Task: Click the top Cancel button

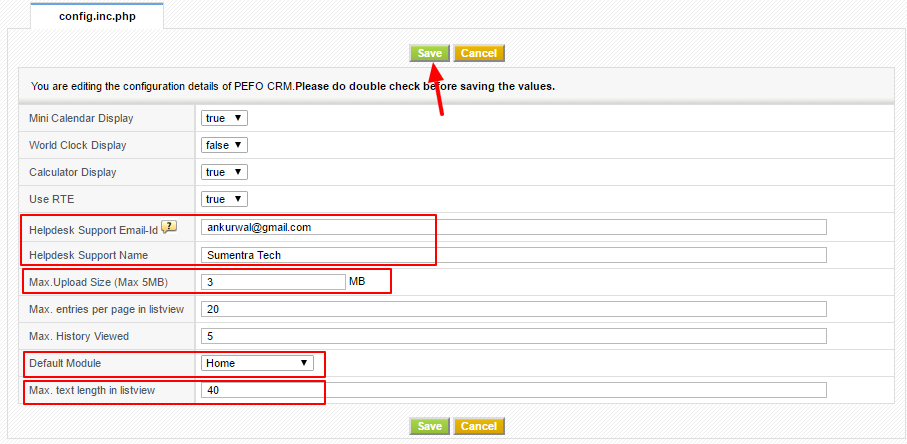Action: 479,53
